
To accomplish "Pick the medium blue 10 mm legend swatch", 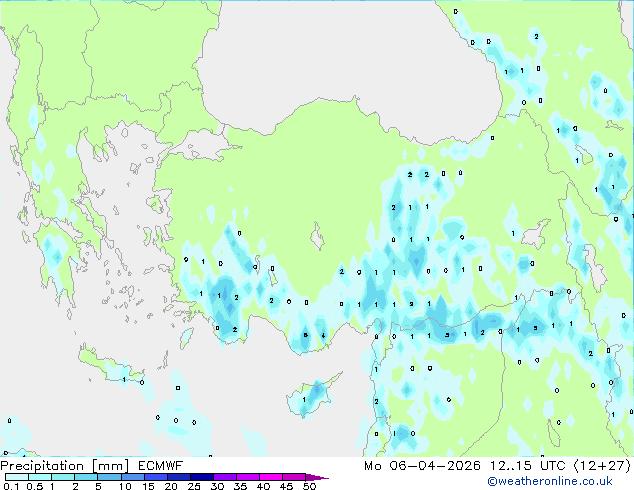I will point(131,477).
